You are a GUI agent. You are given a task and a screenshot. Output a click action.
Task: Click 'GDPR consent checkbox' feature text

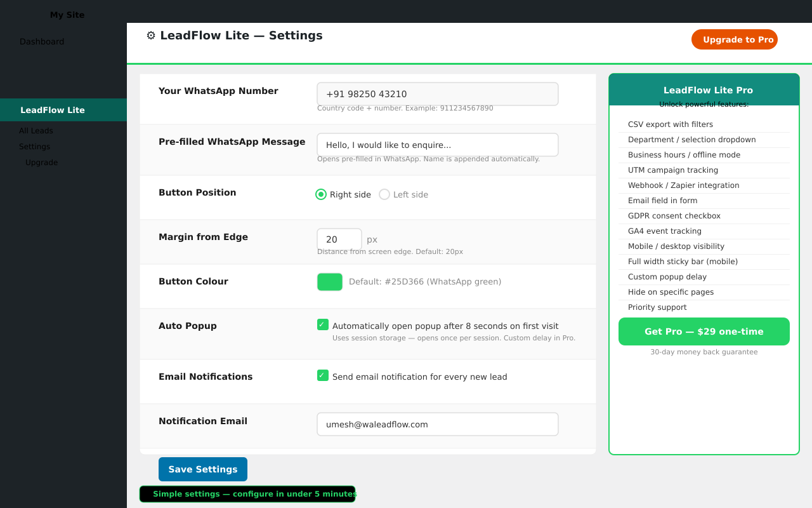click(674, 216)
